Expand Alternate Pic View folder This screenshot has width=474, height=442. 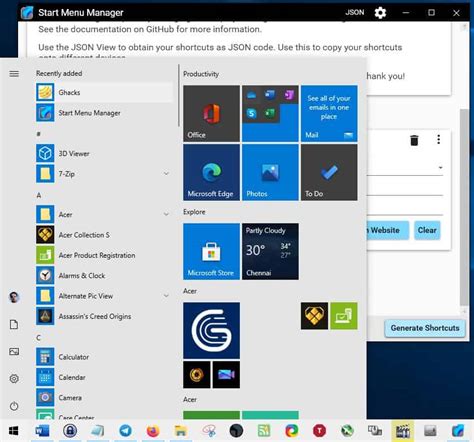coord(104,296)
